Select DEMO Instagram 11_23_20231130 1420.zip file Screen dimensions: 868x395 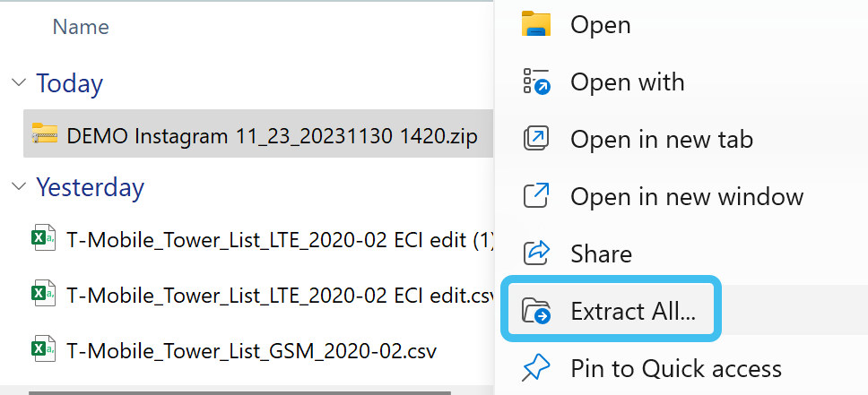272,135
